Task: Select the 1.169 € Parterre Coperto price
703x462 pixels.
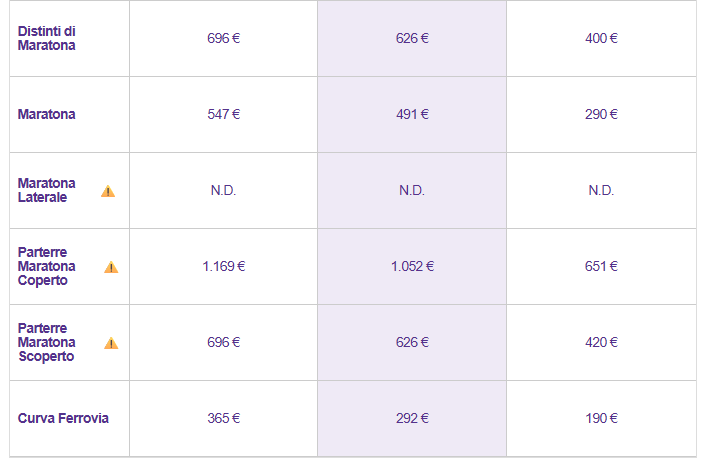Action: [223, 266]
